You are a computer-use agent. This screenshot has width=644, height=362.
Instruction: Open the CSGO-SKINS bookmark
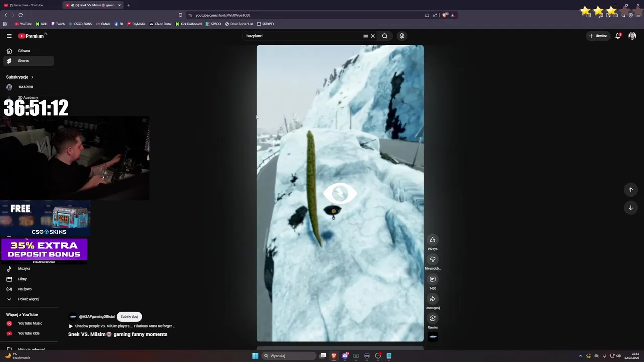point(80,24)
